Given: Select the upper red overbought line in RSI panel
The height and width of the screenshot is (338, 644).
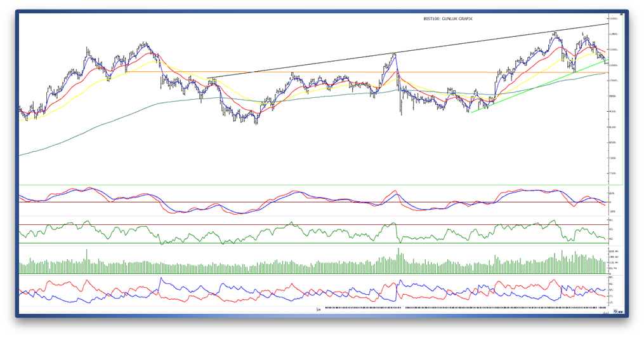Looking at the screenshot, I should (x=317, y=224).
